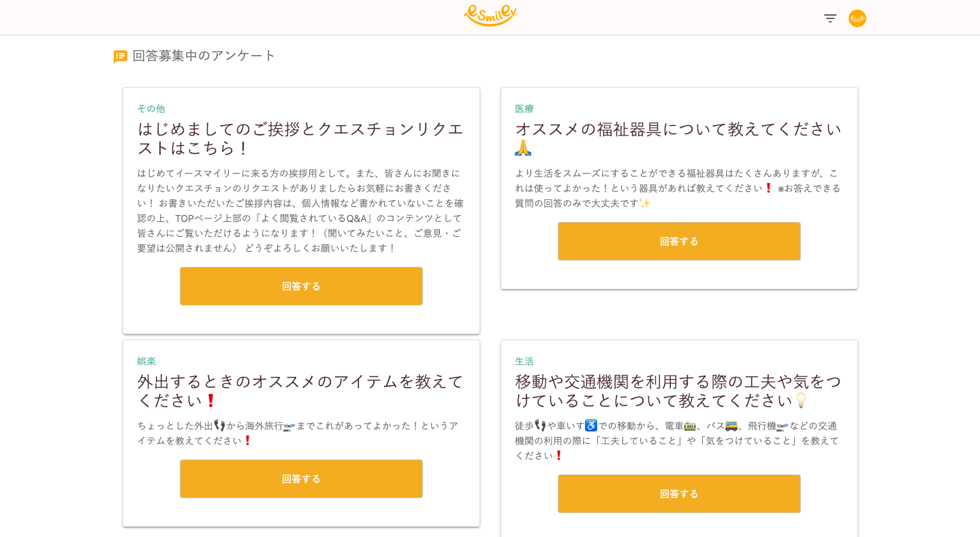Open the 移動や交通機関 survey title
The height and width of the screenshot is (537, 980).
[678, 391]
